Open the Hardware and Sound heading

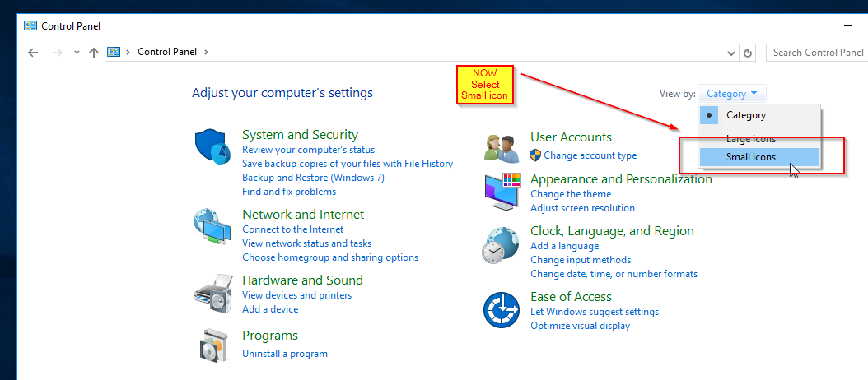pos(303,280)
